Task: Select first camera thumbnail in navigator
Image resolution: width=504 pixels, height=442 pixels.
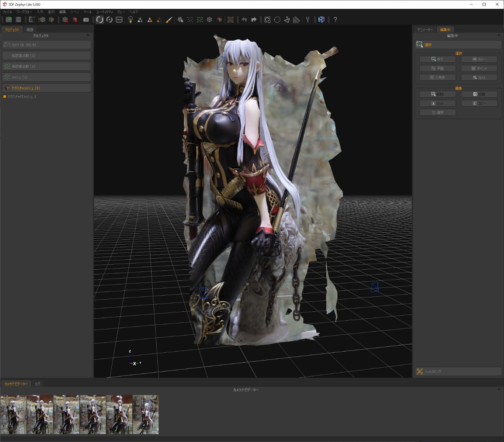Action: click(14, 414)
